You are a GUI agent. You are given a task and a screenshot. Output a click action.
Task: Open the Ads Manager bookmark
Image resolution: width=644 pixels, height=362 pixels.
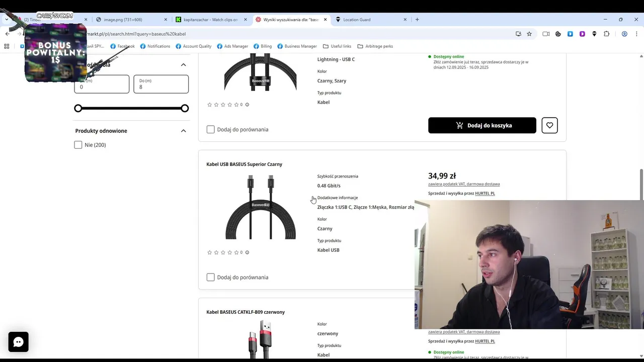[232, 46]
